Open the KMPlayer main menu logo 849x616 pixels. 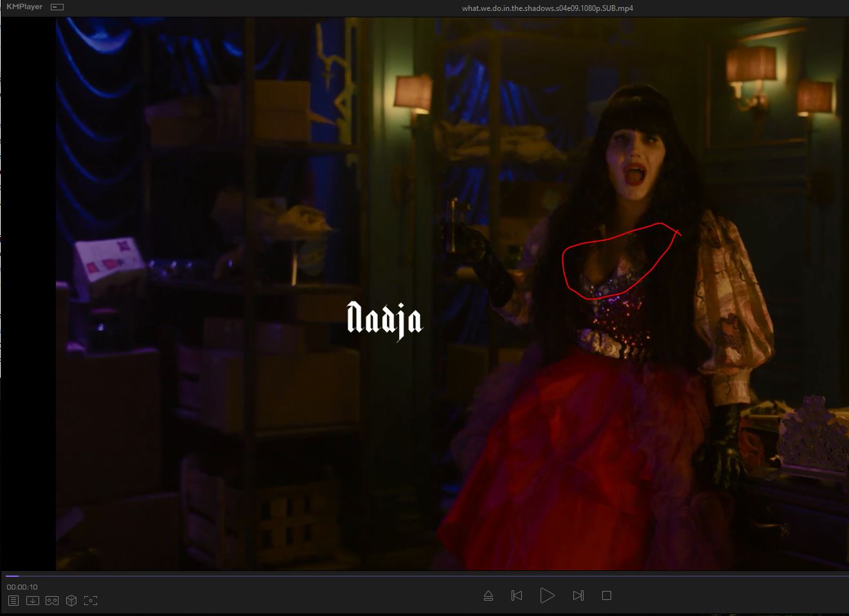(24, 7)
